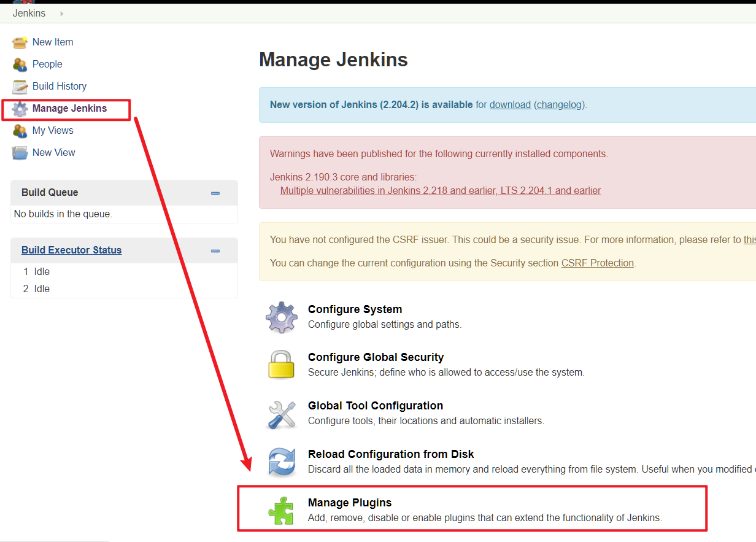Click the My Views icon

click(20, 131)
